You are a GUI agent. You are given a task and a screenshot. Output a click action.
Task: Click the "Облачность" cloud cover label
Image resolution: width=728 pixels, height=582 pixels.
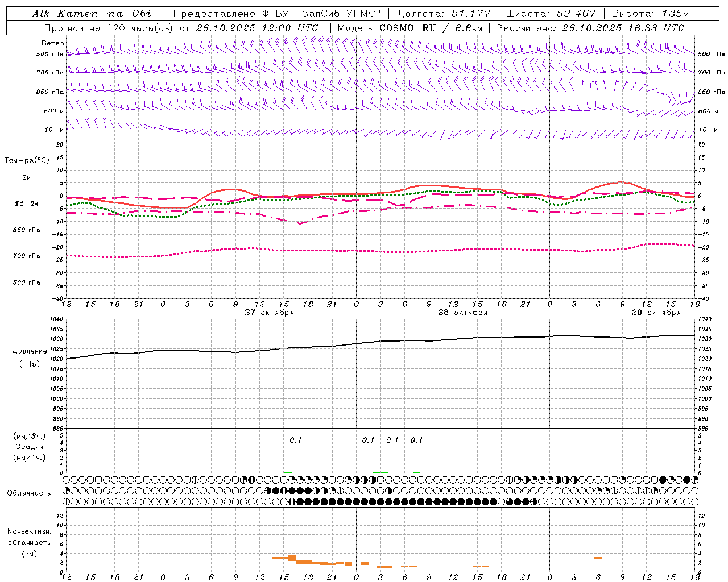(x=29, y=493)
